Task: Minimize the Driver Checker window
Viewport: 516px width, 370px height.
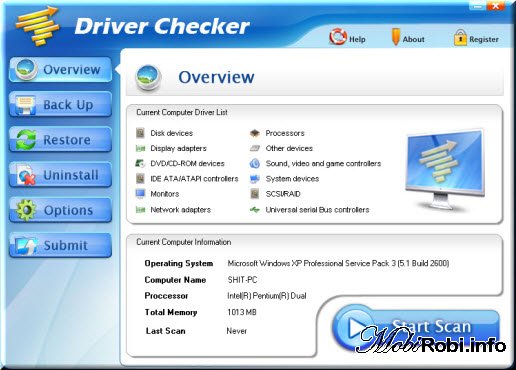Action: 477,5
